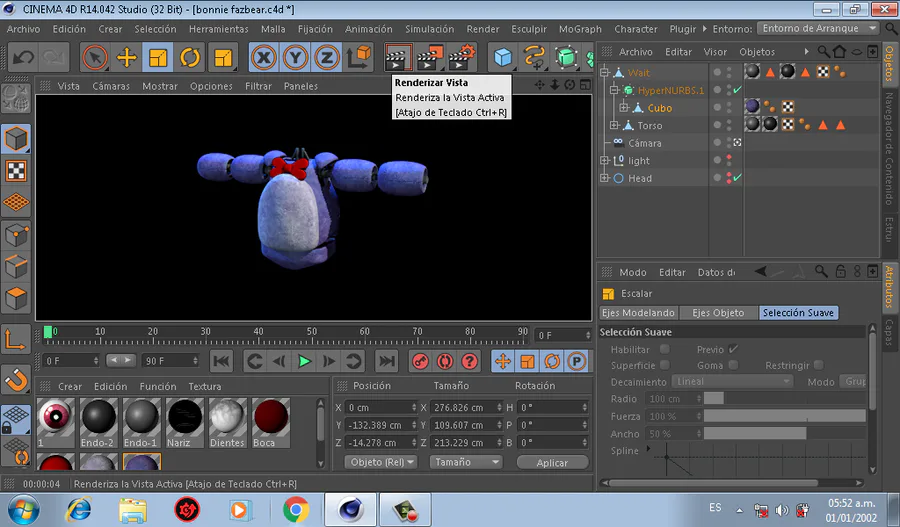
Task: Select the Scale tool in the top toolbar
Action: pos(158,57)
